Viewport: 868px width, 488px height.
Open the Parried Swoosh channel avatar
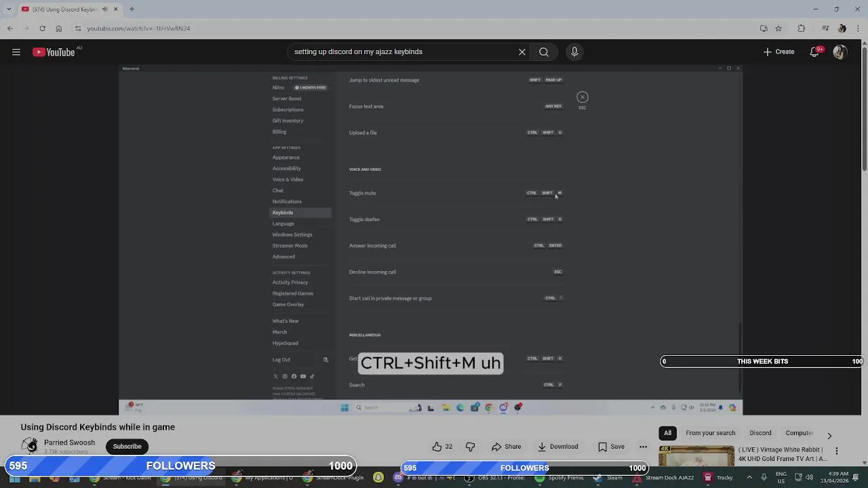[x=29, y=446]
